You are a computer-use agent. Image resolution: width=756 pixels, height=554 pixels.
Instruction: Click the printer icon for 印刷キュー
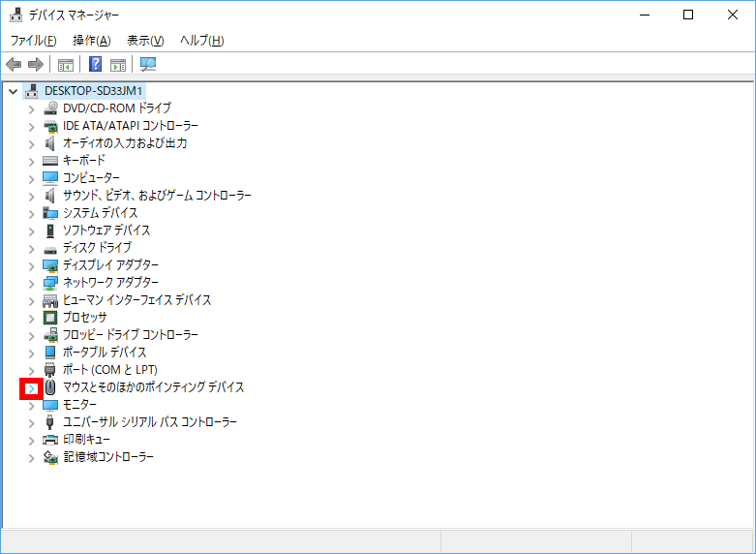(x=50, y=440)
